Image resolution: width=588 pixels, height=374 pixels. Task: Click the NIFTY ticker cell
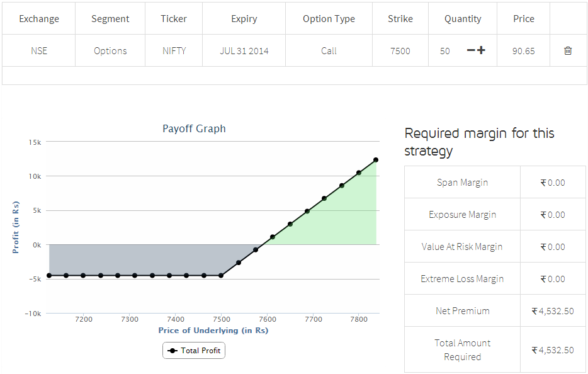tap(174, 51)
